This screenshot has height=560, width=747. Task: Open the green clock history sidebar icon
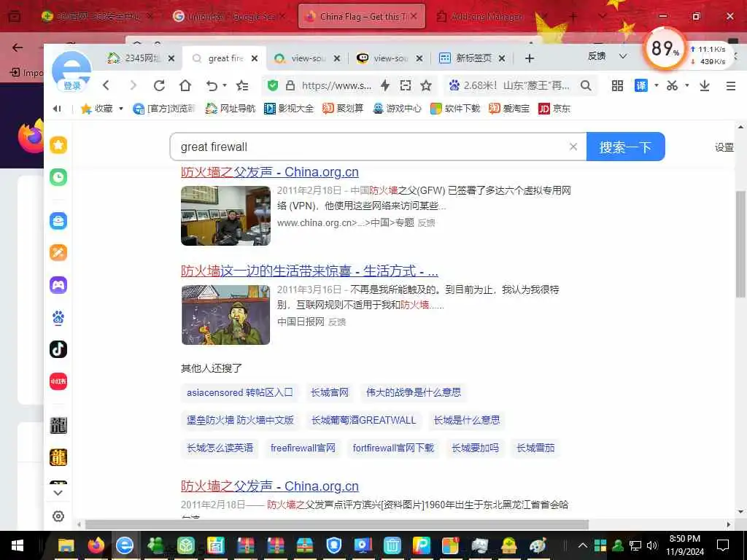(58, 177)
